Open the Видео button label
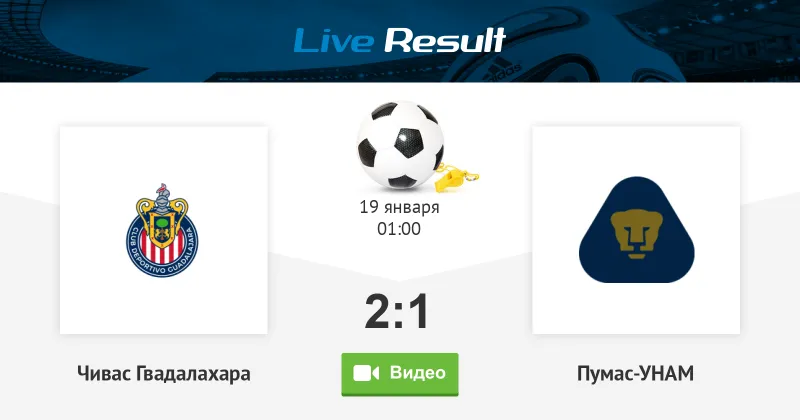Viewport: 800px width, 420px height. tap(417, 373)
